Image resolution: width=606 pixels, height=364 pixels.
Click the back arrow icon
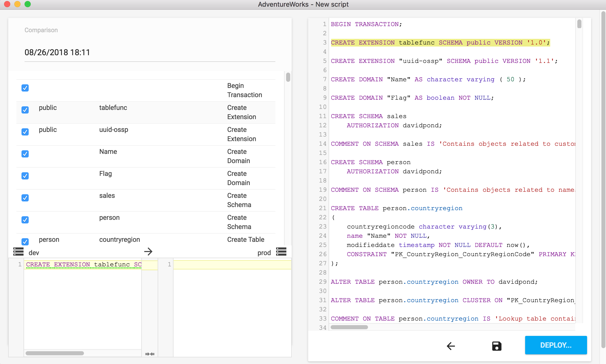click(451, 346)
